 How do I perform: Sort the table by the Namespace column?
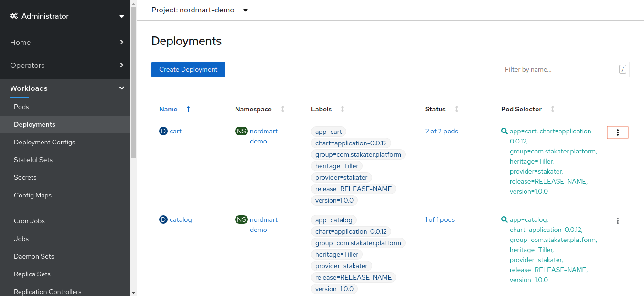pos(253,109)
